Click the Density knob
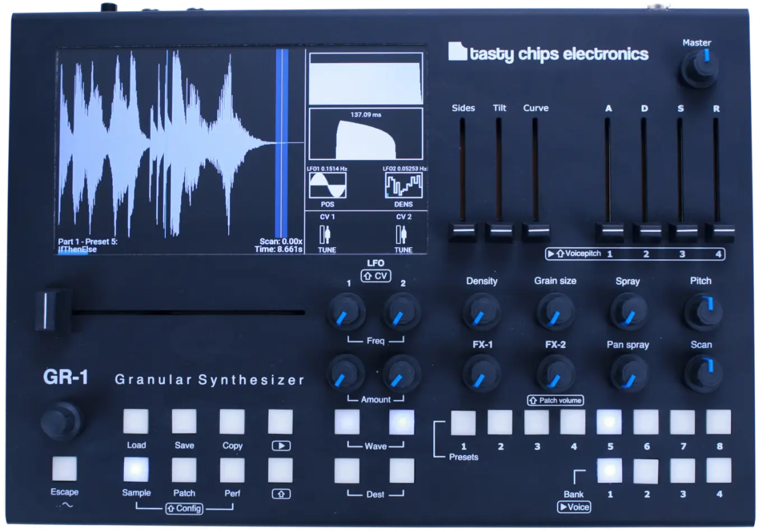Viewport: 761px width, 532px height. [481, 311]
